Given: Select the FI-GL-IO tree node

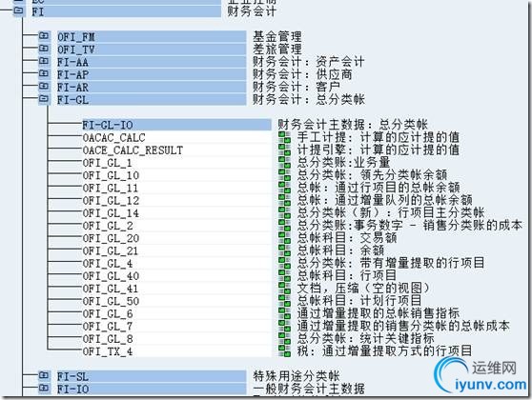Looking at the screenshot, I should 108,125.
